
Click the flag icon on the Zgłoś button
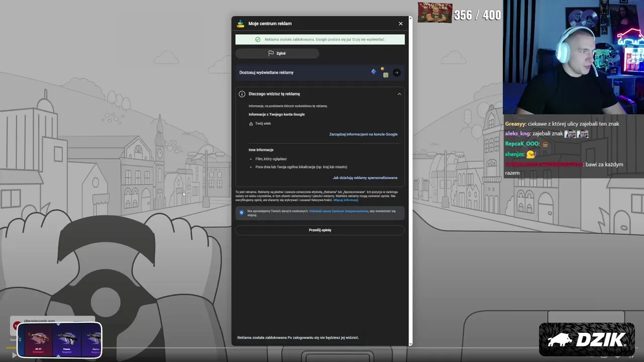[x=271, y=53]
